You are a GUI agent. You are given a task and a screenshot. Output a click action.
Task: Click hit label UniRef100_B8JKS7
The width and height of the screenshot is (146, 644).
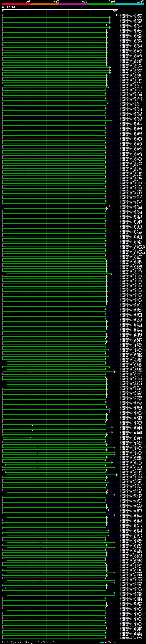131,369
